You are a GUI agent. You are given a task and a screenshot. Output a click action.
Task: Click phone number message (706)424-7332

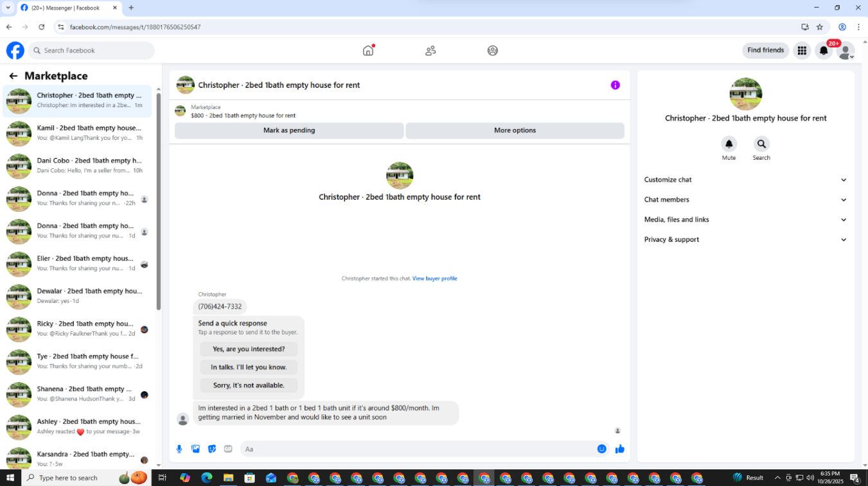220,307
